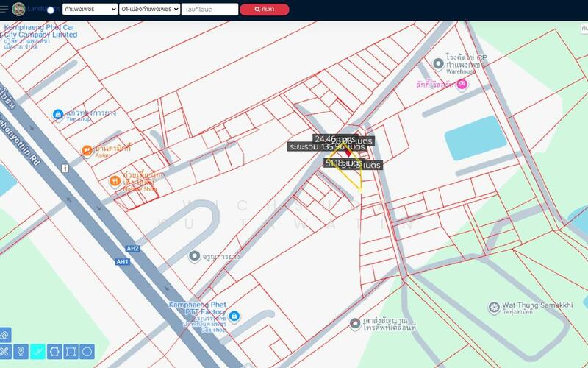Image resolution: width=588 pixels, height=368 pixels.
Task: Expand the district dropdown 01-เมืองกำแพงเพชร
Action: [150, 10]
